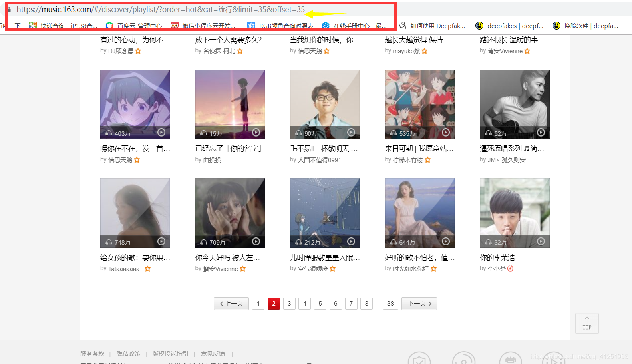Go to next page with 下一页
The width and height of the screenshot is (632, 364).
[x=419, y=304]
